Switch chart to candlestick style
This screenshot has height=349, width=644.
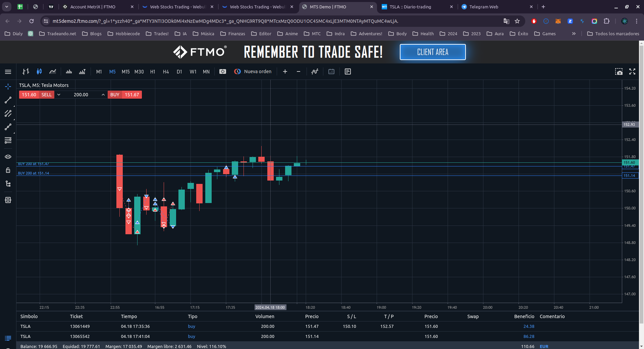pyautogui.click(x=39, y=71)
